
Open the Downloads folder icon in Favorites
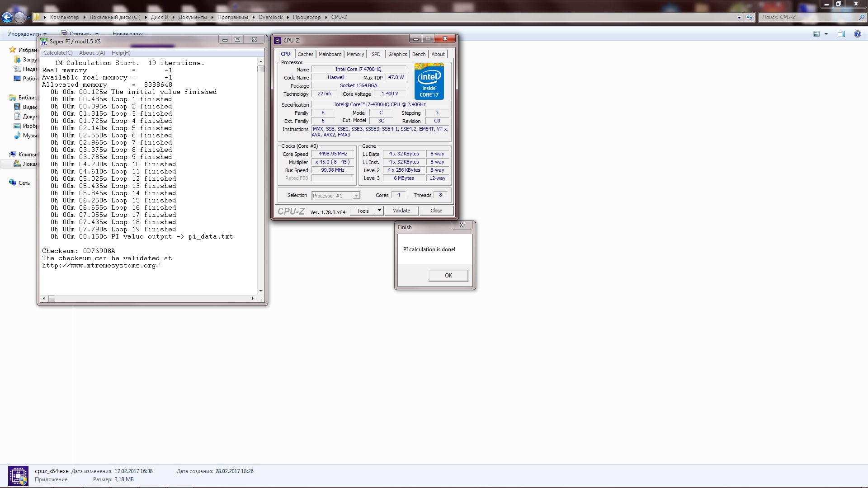pos(17,60)
